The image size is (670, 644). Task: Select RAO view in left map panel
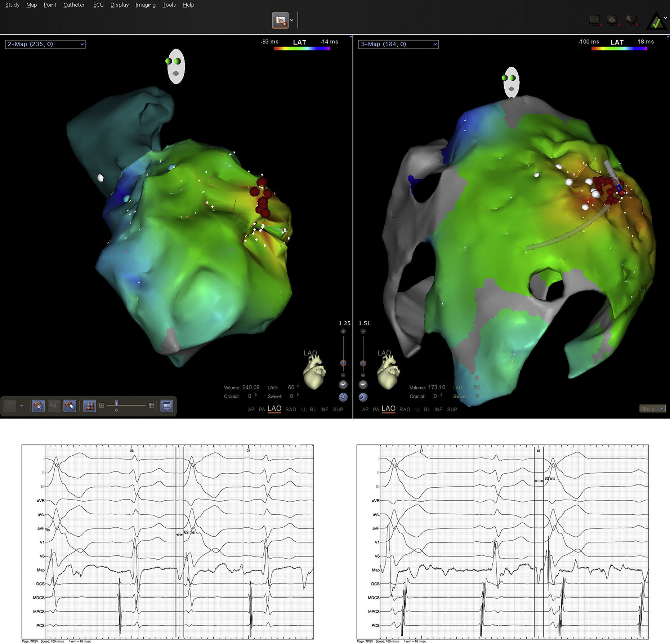click(x=290, y=410)
